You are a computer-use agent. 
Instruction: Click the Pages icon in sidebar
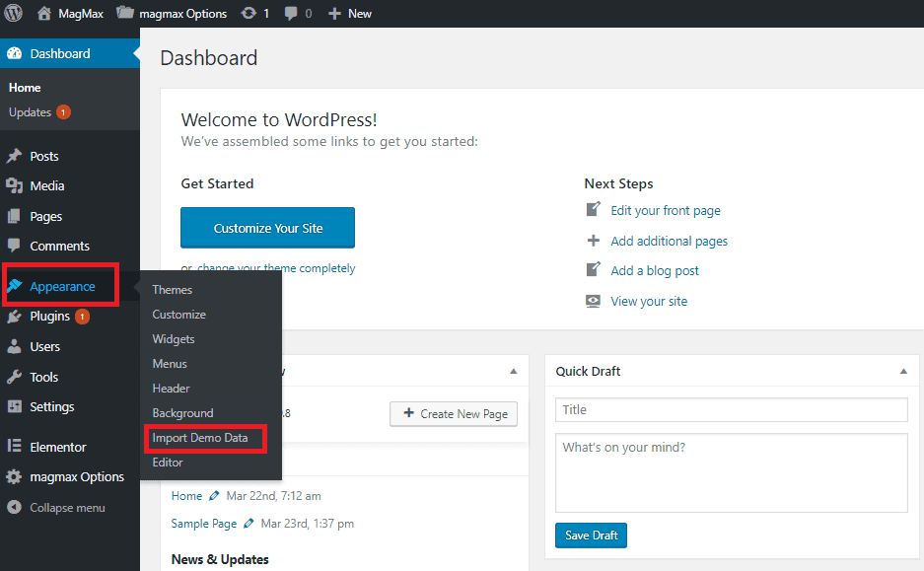14,216
